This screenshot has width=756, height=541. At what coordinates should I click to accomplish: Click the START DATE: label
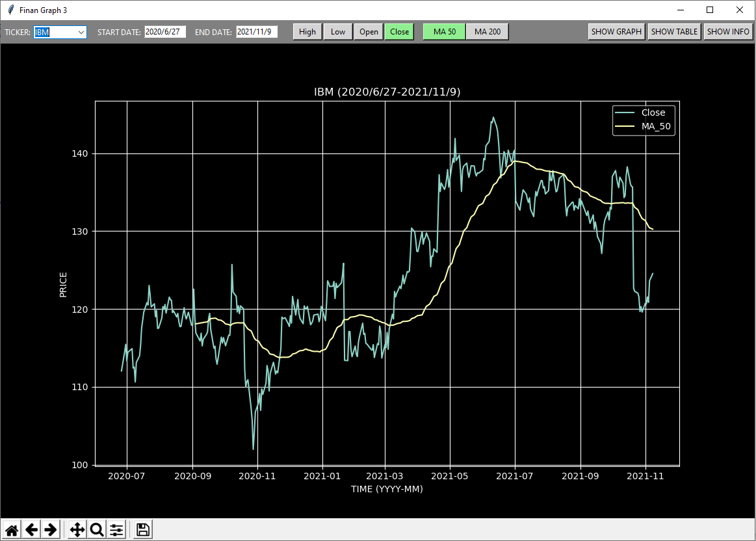tap(119, 33)
